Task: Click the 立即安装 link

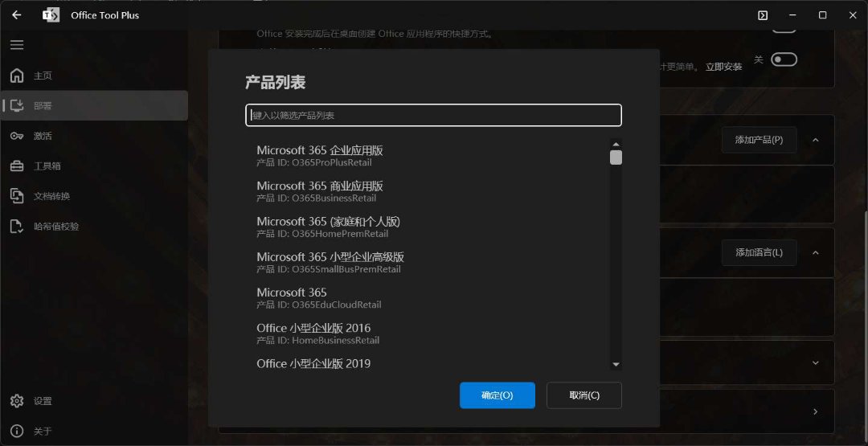Action: tap(723, 67)
